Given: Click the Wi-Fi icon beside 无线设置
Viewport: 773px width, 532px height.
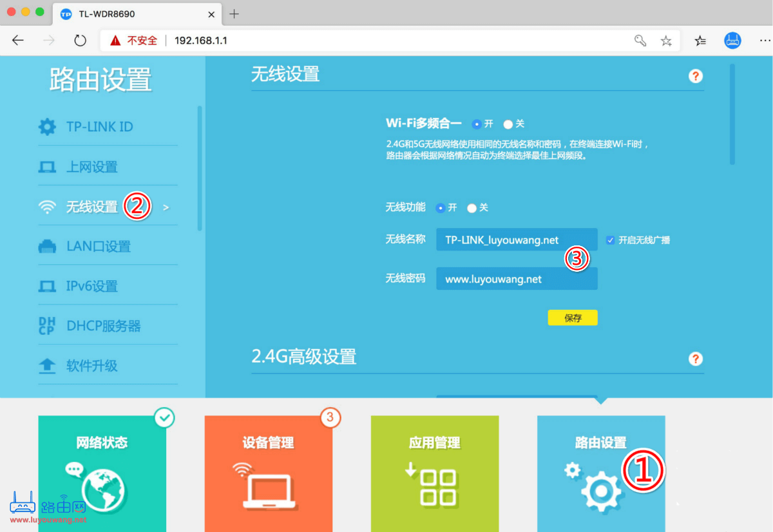Looking at the screenshot, I should click(x=48, y=206).
